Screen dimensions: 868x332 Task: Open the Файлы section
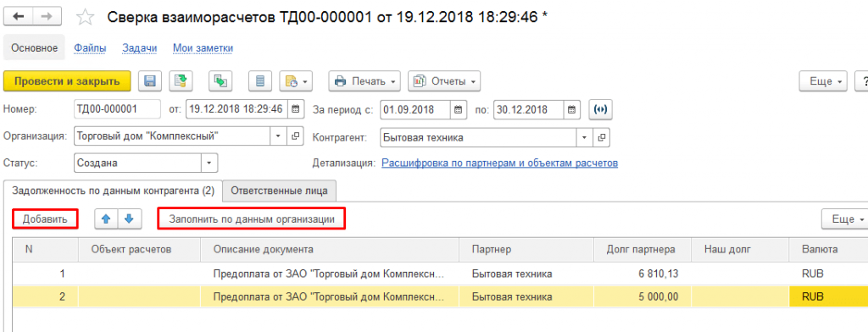point(90,48)
